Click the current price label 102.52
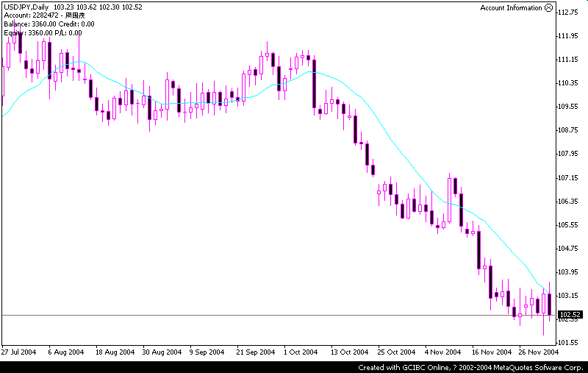 click(570, 314)
